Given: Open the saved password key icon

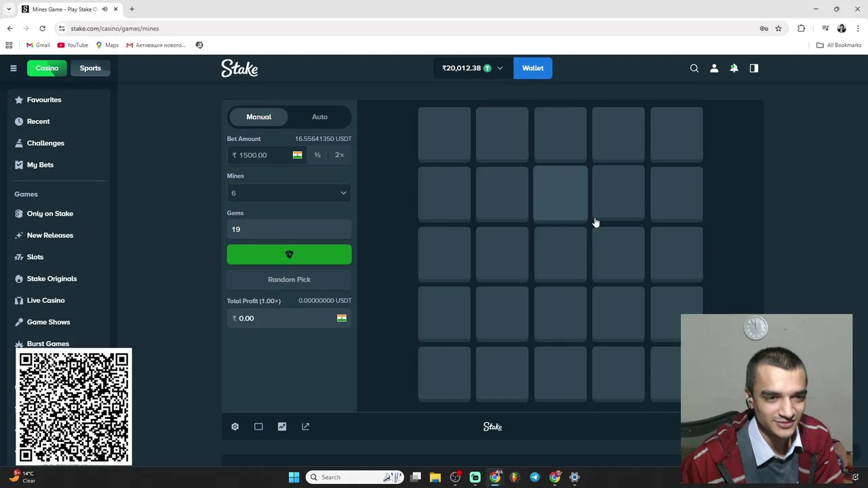Looking at the screenshot, I should click(x=764, y=28).
